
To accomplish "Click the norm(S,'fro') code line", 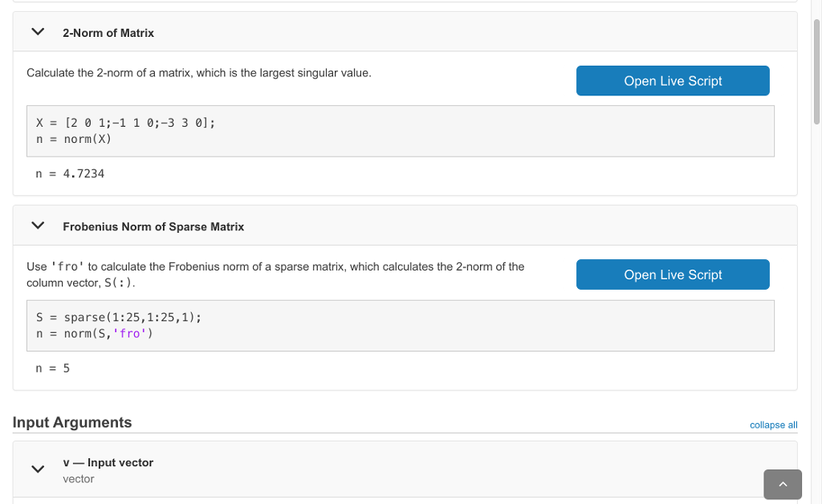I will coord(95,333).
